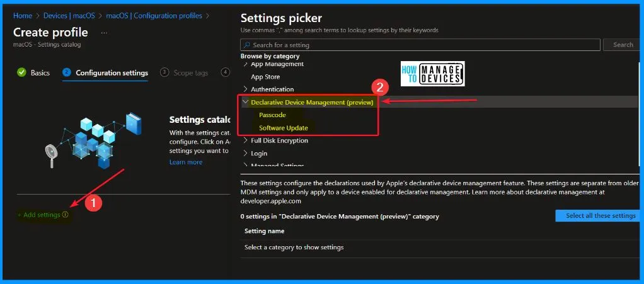Click the step 4 circle icon
This screenshot has width=644, height=284.
coord(225,72)
